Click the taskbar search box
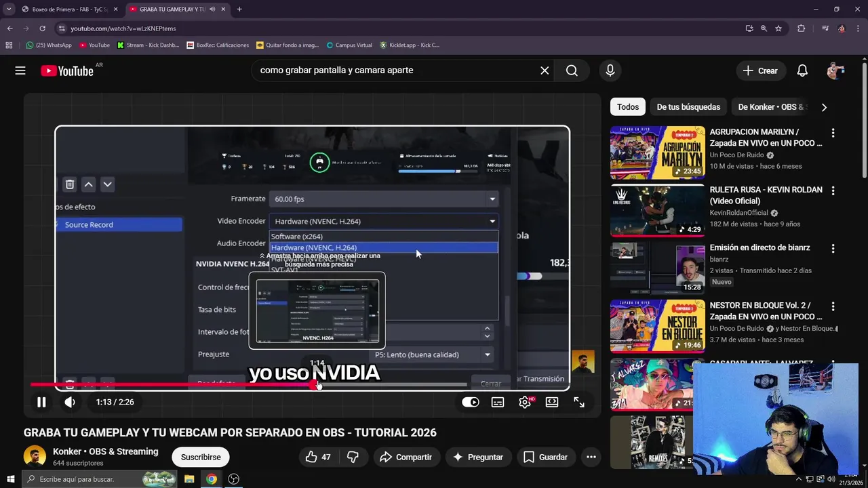Screen dimensions: 868x488 click(x=100, y=479)
